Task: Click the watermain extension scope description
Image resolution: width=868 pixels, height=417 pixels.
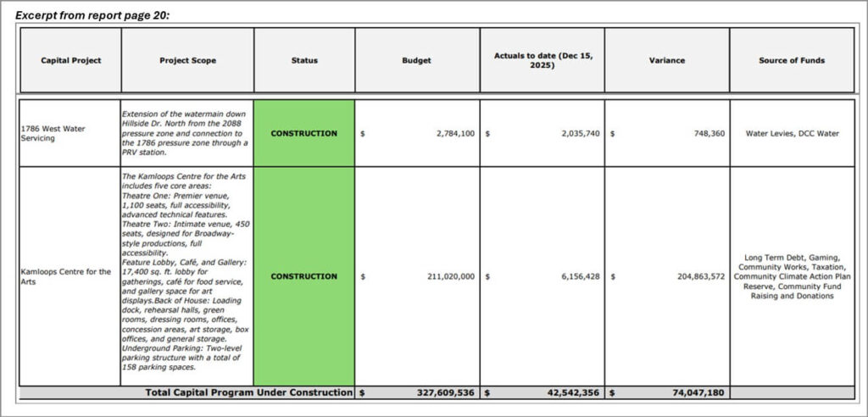Action: pyautogui.click(x=186, y=133)
